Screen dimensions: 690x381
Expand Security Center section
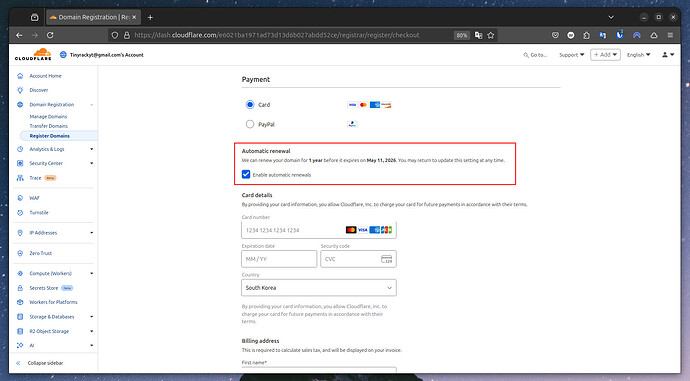(92, 163)
